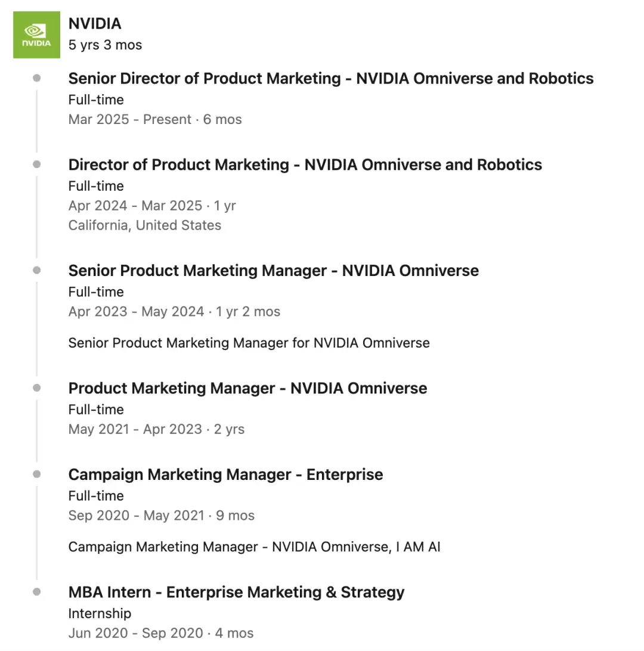Screen dimensions: 644x651
Task: Select the timeline bullet beside MBA Intern role
Action: [37, 592]
